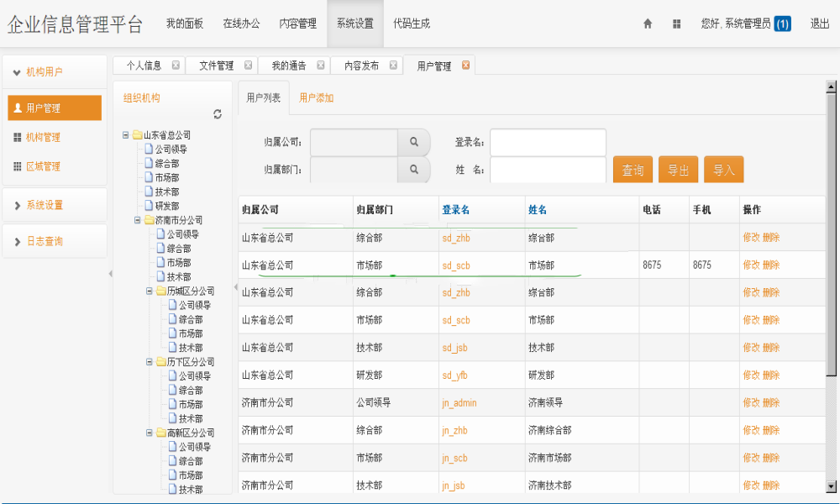This screenshot has width=840, height=504.
Task: Select 用户管理 in the sidebar
Action: 55,108
